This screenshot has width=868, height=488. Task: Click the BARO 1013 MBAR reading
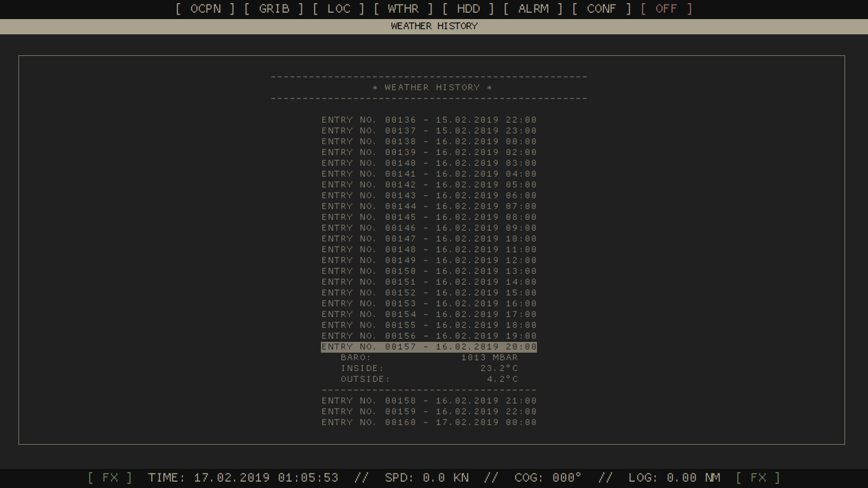[429, 358]
